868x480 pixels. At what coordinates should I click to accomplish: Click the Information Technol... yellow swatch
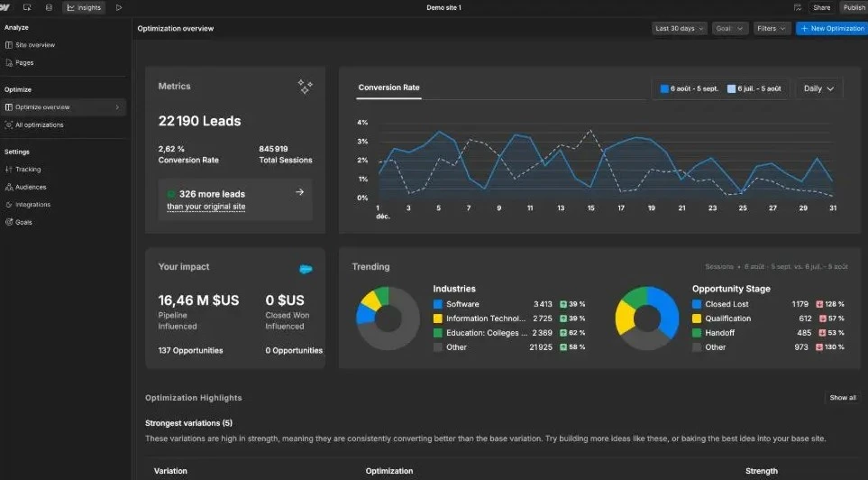437,318
